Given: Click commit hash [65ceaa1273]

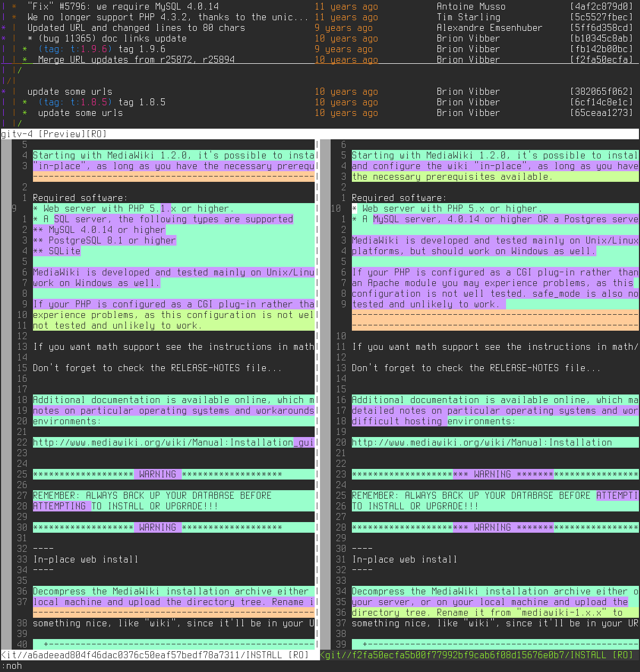Looking at the screenshot, I should click(x=601, y=113).
